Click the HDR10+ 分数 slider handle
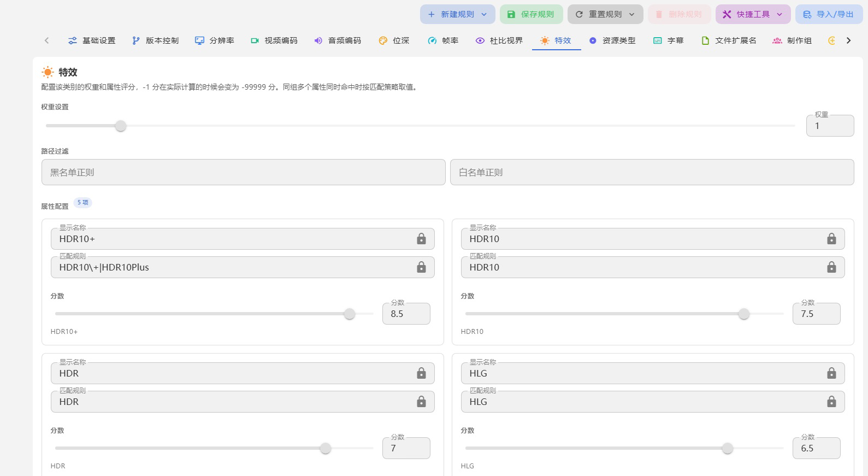868x476 pixels. pos(350,314)
